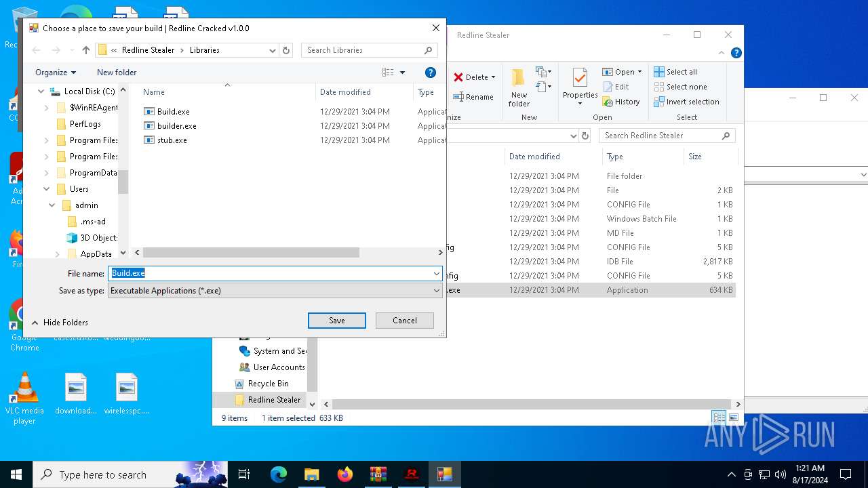Collapse the Users folder node
Viewport: 868px width, 488px height.
(x=46, y=189)
